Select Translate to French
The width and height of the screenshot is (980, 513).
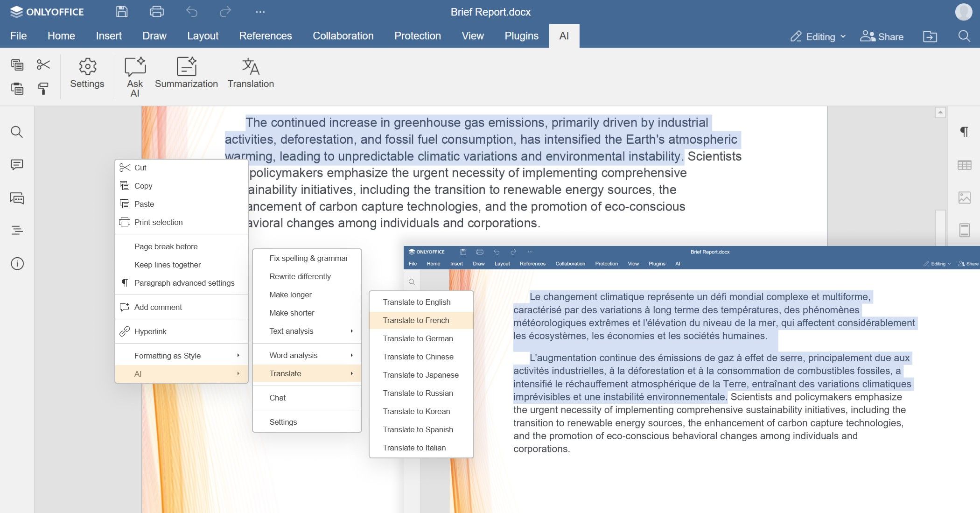(x=421, y=320)
